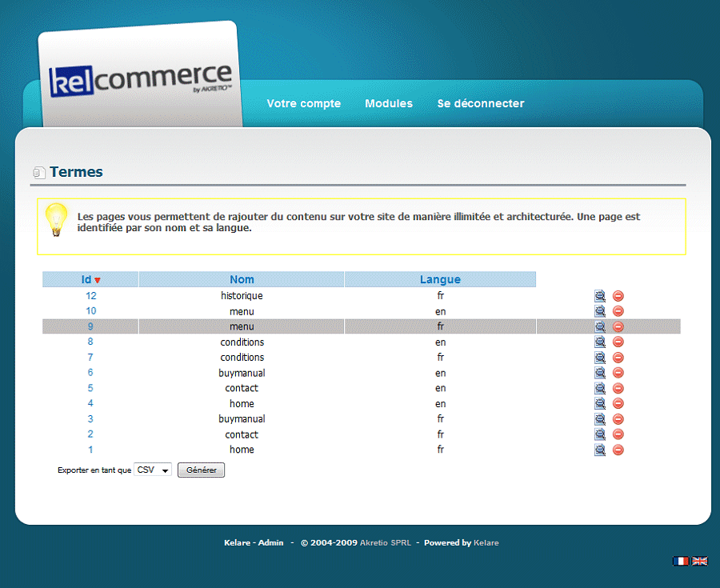Screen dimensions: 720x588
Task: Open the Votre compte menu
Action: 303,103
